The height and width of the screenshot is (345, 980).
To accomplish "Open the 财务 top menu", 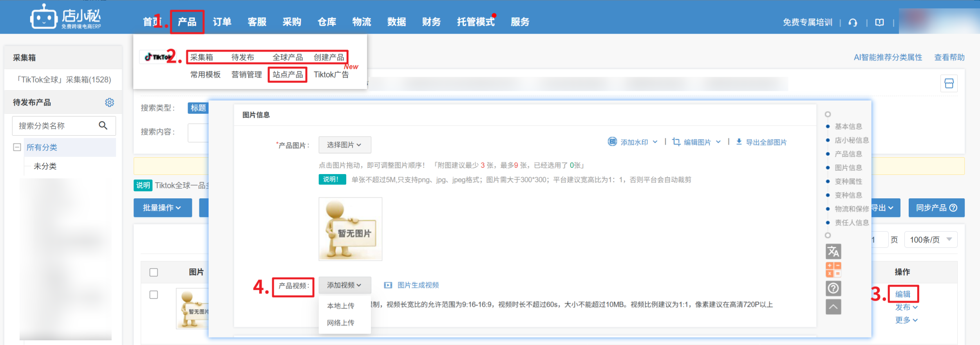I will pyautogui.click(x=432, y=22).
